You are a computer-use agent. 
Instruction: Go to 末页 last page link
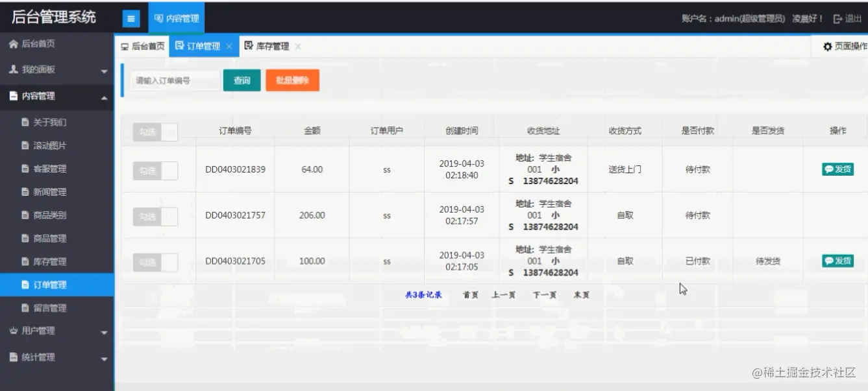coord(582,295)
